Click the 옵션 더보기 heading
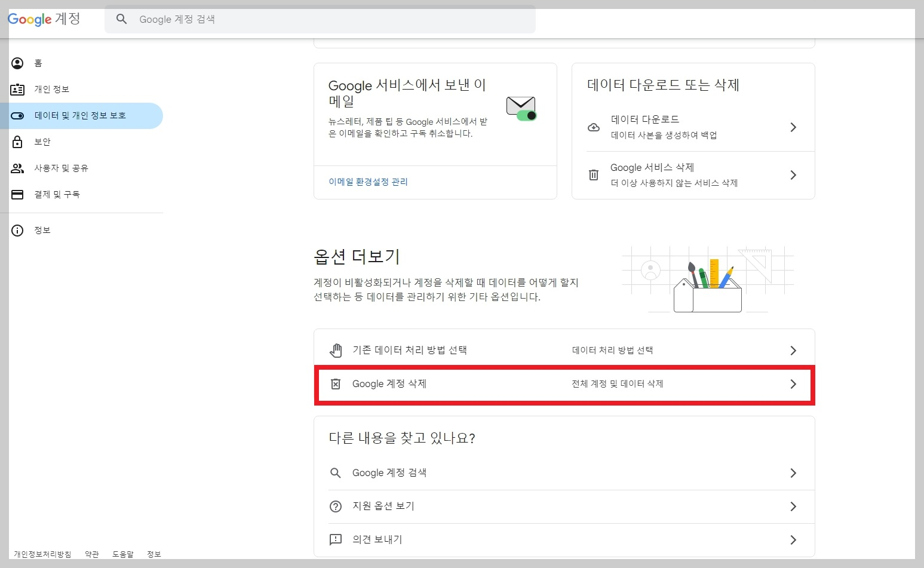 coord(357,257)
